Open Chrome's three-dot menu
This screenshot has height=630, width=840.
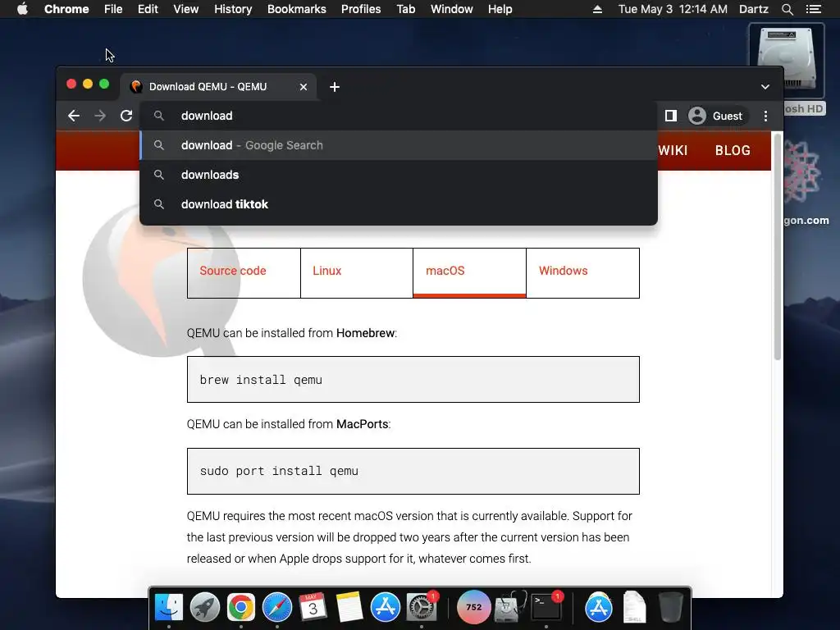point(765,116)
